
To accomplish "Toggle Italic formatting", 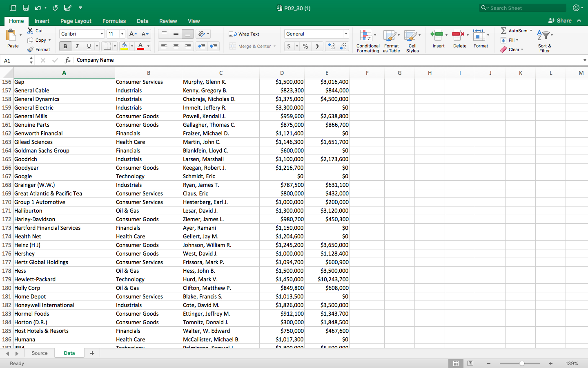I will click(77, 46).
